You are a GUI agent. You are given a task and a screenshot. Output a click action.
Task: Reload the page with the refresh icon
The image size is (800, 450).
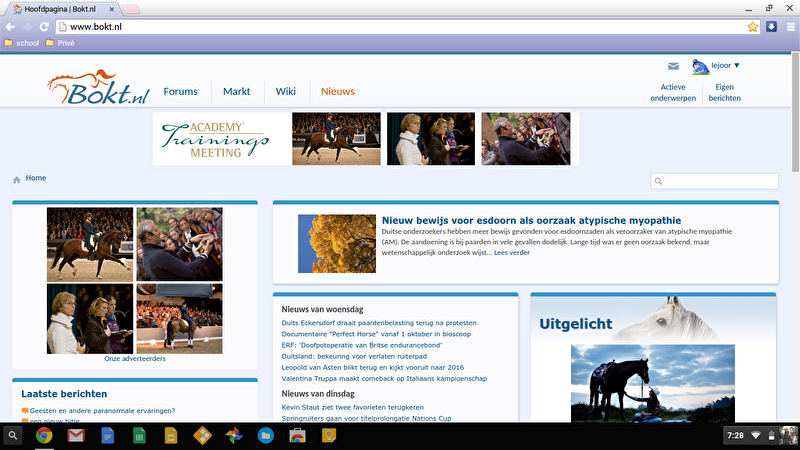click(44, 27)
